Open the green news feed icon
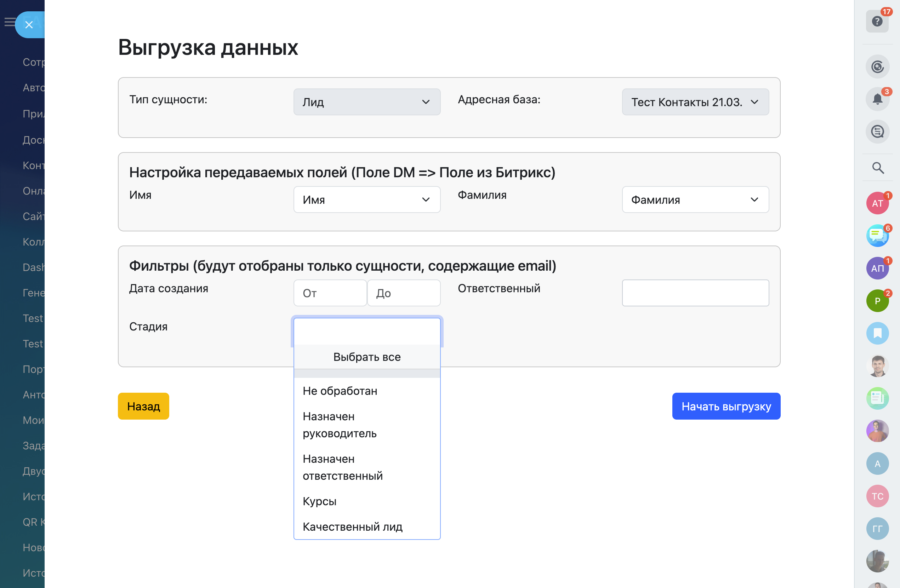The width and height of the screenshot is (900, 588). (x=877, y=398)
